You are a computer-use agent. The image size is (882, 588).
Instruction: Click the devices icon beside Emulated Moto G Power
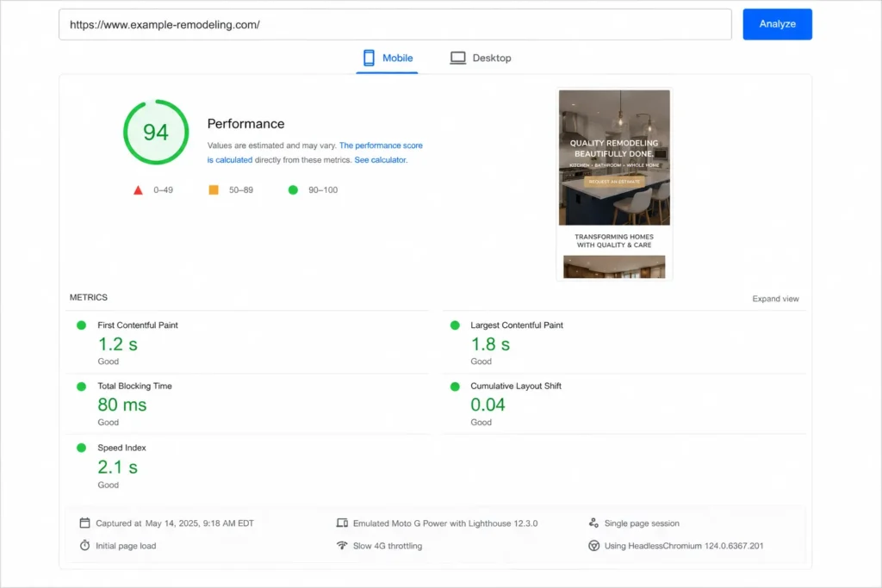342,523
